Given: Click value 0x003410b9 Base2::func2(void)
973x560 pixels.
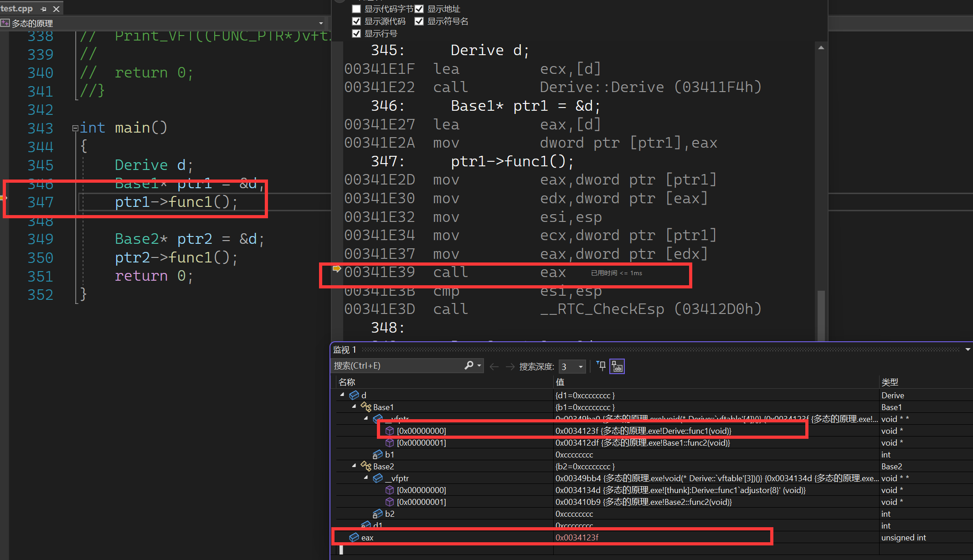Looking at the screenshot, I should (x=644, y=502).
